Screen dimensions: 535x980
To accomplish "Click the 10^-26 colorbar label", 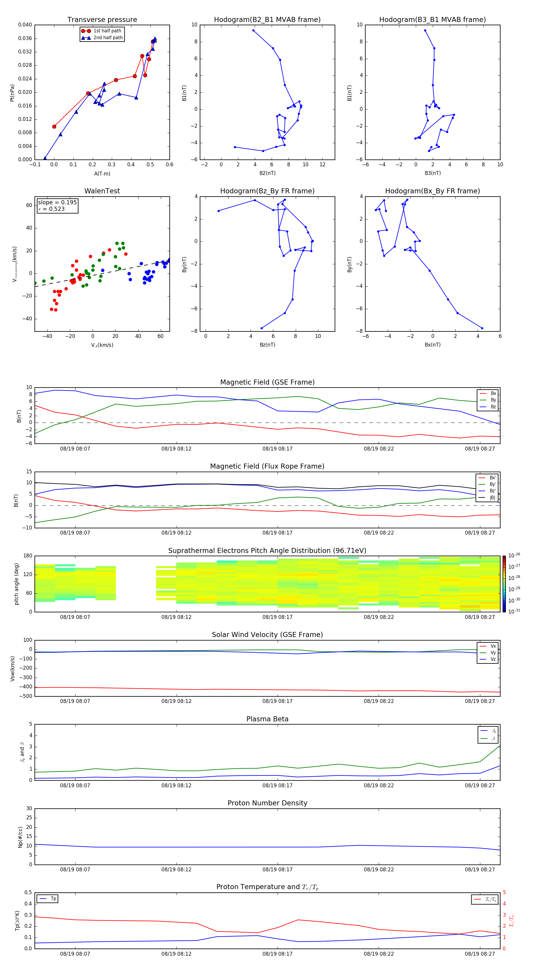I will (x=514, y=555).
